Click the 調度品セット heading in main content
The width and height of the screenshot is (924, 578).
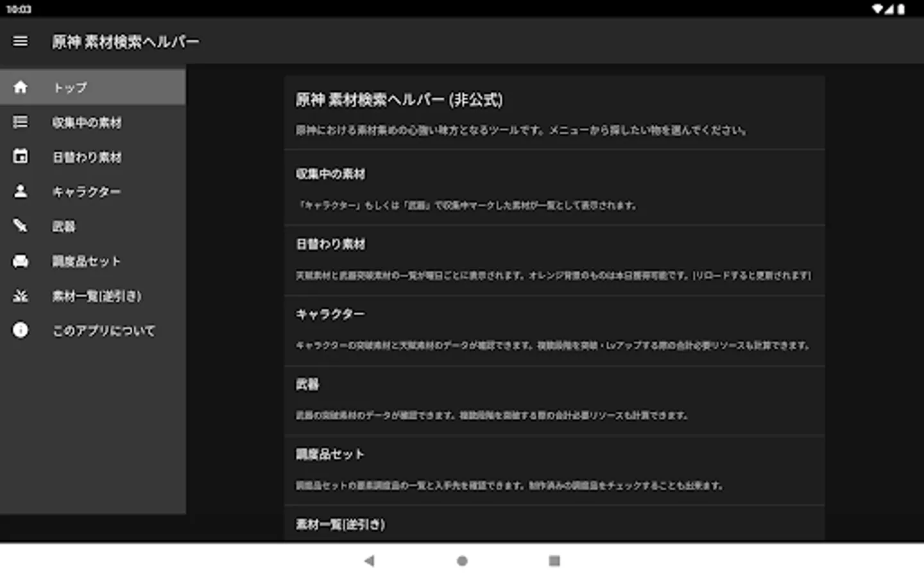(x=330, y=454)
